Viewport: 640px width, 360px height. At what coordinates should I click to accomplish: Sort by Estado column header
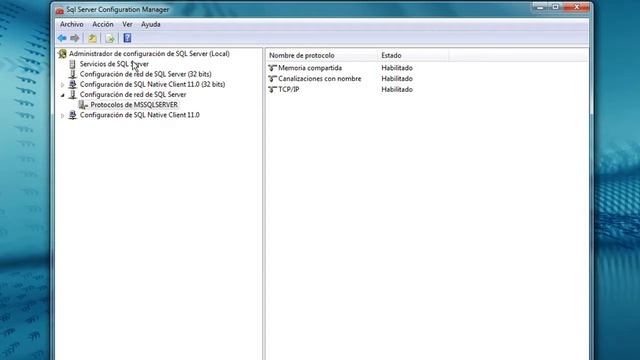point(413,55)
